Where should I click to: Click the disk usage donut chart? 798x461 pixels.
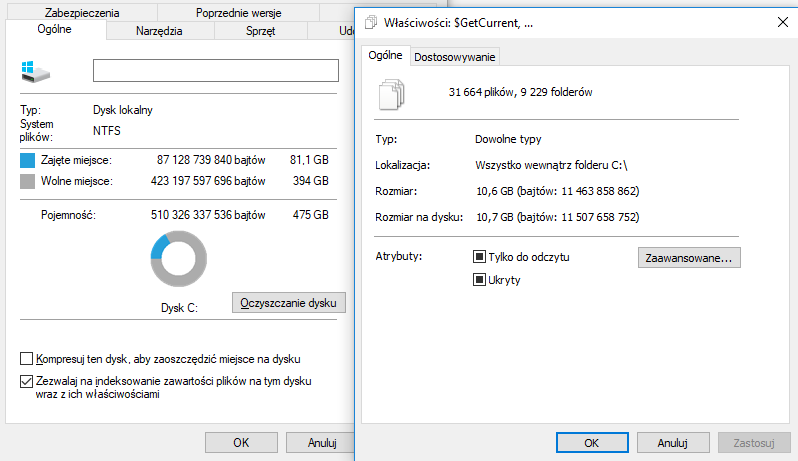tap(179, 259)
